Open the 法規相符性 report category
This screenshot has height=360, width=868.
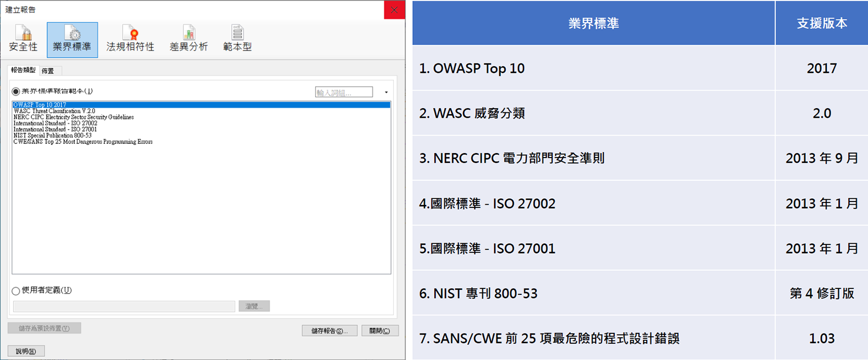click(130, 40)
